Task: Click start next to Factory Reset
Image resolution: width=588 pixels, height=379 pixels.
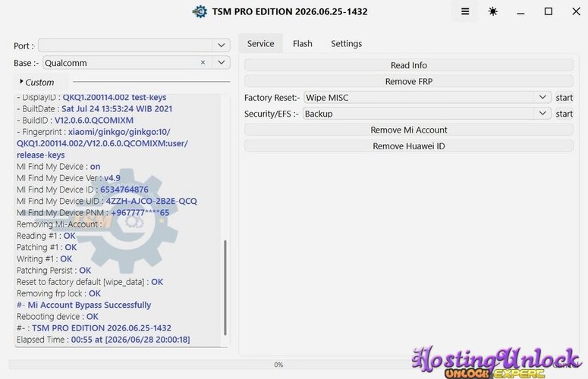Action: [564, 98]
